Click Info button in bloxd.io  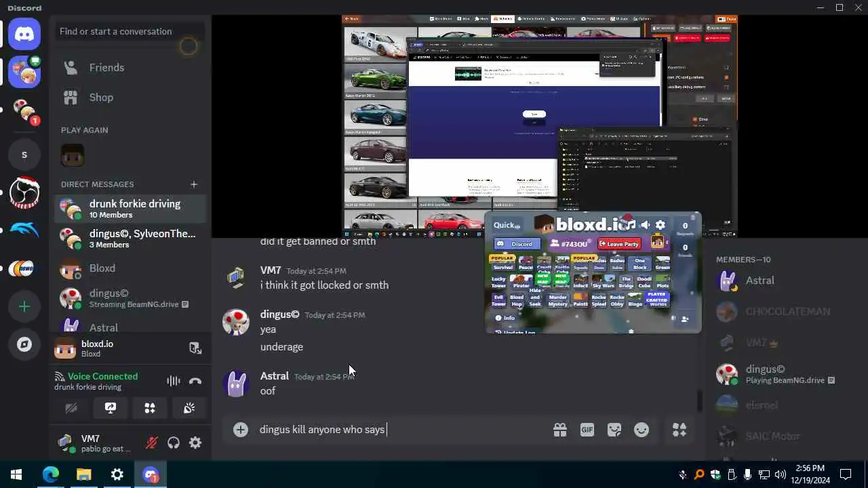[x=505, y=318]
